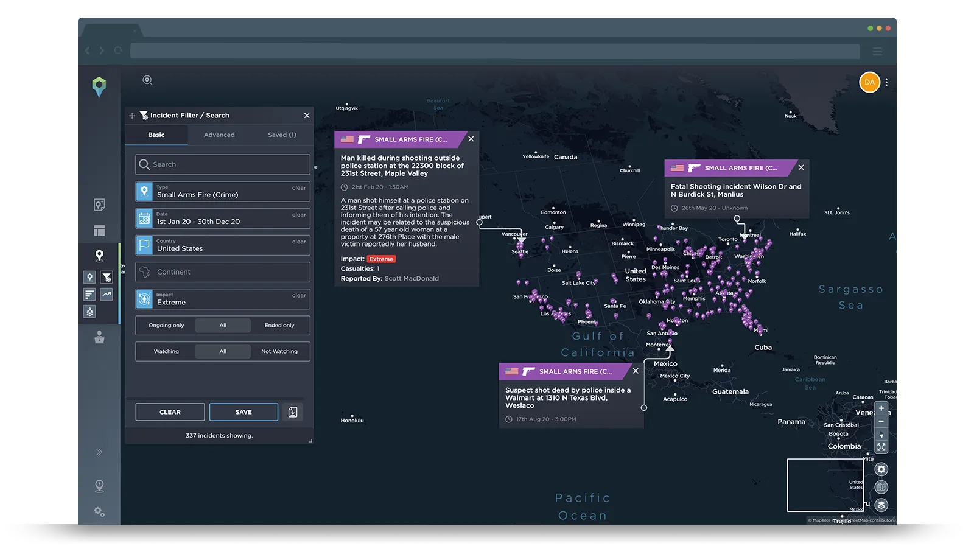Image resolution: width=974 pixels, height=560 pixels.
Task: Click the export report icon beside Save
Action: [293, 412]
